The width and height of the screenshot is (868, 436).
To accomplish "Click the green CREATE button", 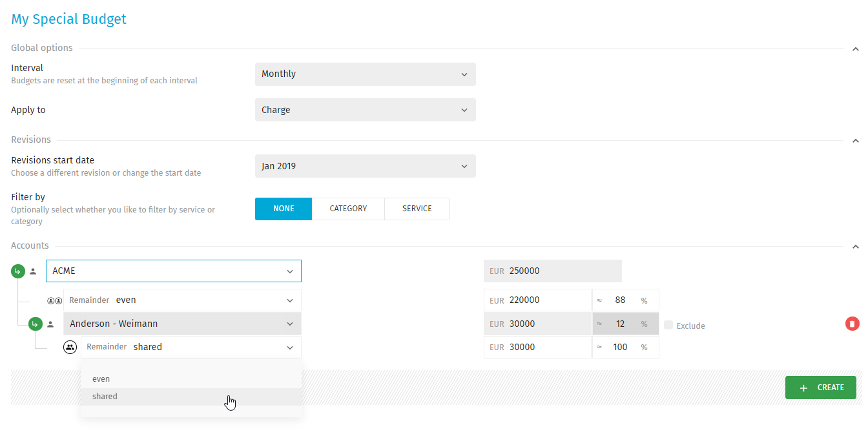I will click(x=821, y=388).
